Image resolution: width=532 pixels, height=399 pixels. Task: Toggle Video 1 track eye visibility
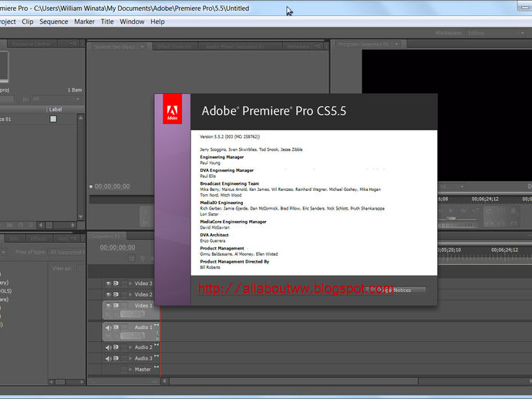coord(108,306)
